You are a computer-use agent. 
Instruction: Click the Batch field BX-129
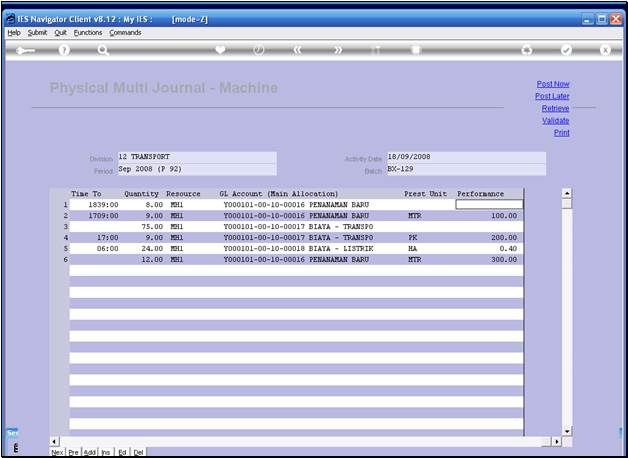click(466, 169)
